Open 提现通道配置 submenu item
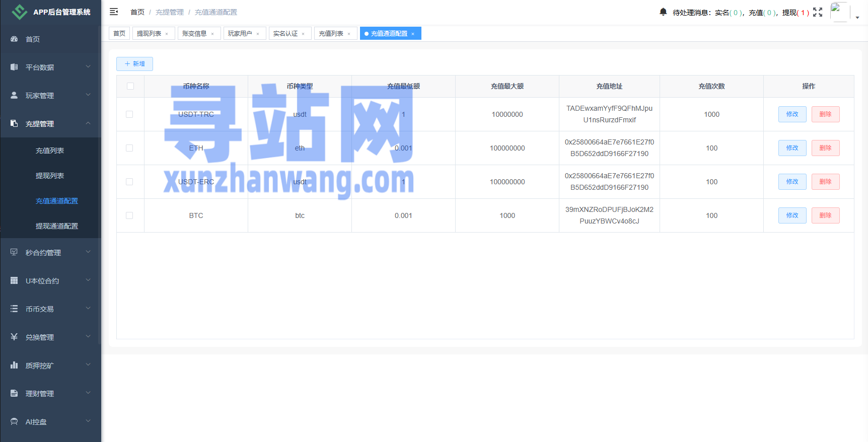The width and height of the screenshot is (868, 442). [56, 226]
